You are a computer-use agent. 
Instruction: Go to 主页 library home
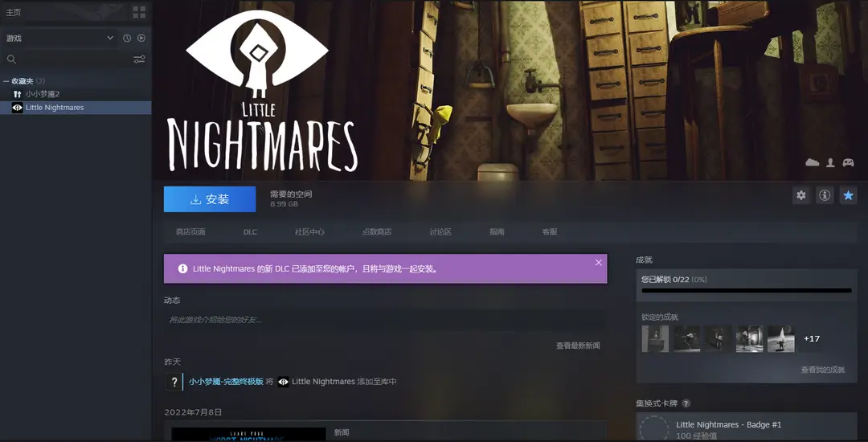click(x=14, y=12)
